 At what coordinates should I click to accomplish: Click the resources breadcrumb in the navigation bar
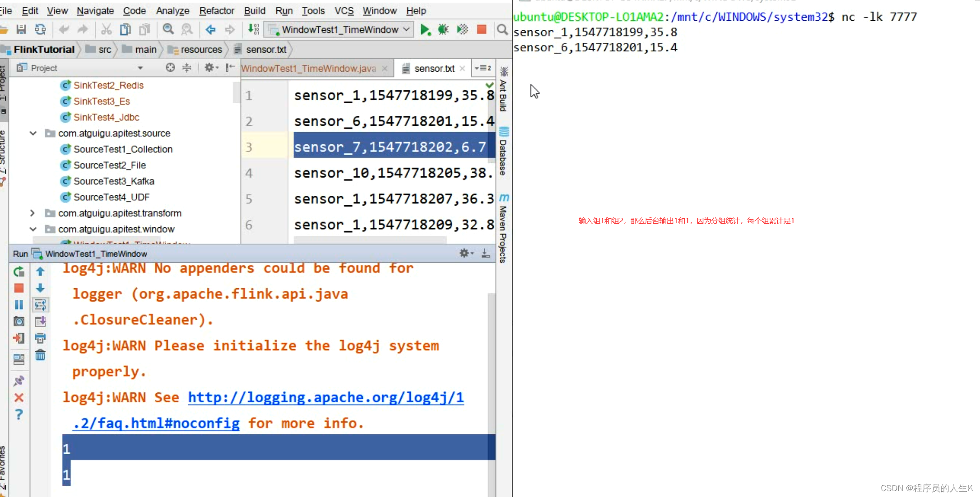[201, 50]
